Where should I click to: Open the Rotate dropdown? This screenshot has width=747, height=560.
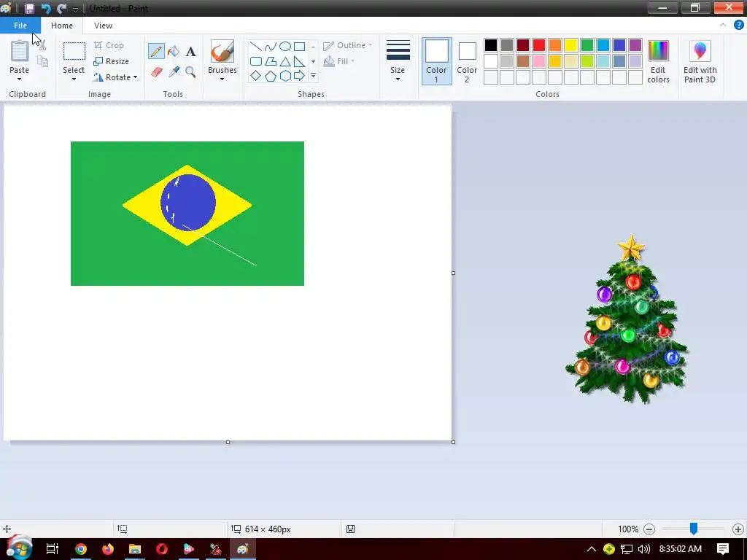pos(115,77)
